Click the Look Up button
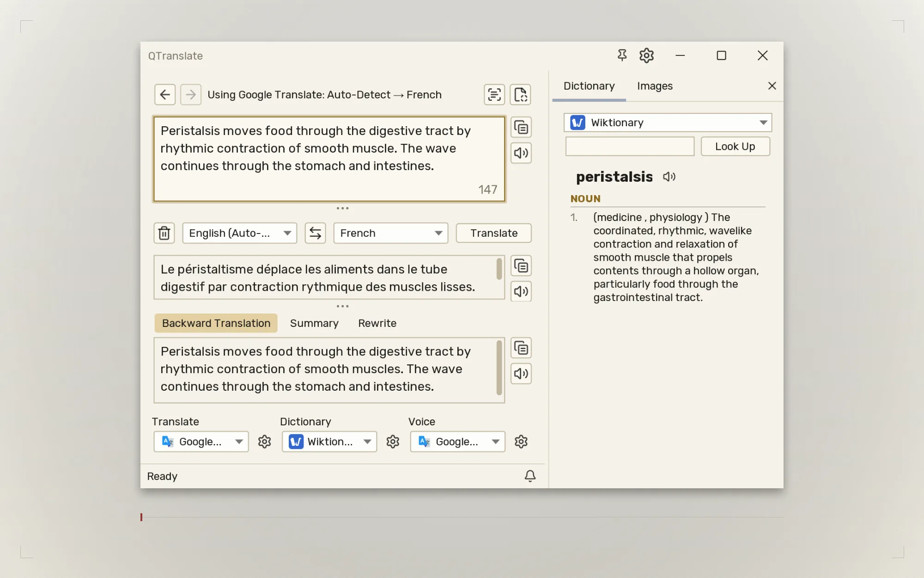Viewport: 924px width, 578px height. [735, 147]
